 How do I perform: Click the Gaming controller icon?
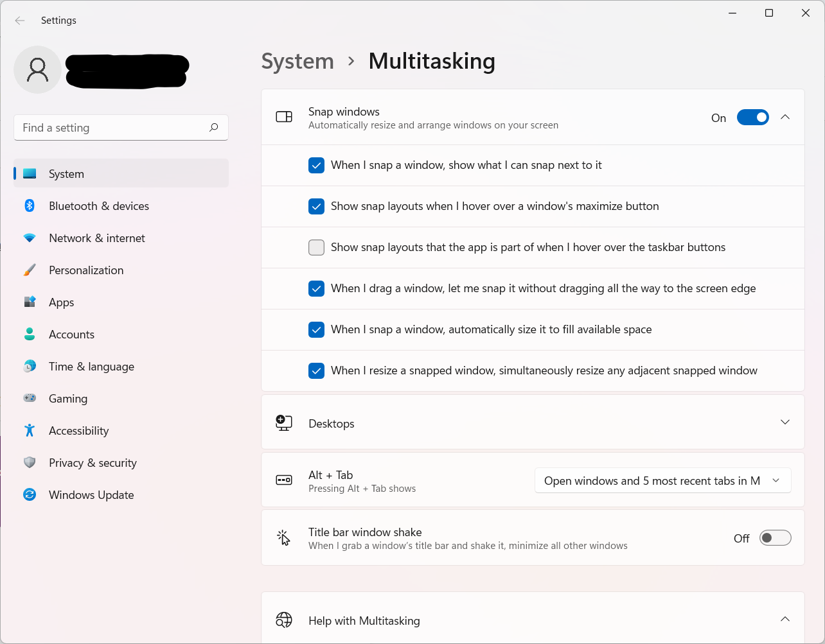point(30,398)
